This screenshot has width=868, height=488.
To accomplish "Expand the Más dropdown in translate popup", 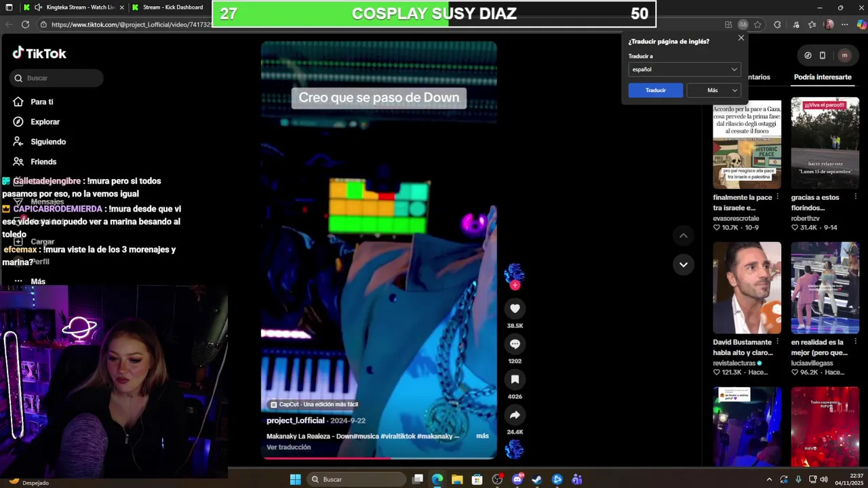I will point(713,90).
